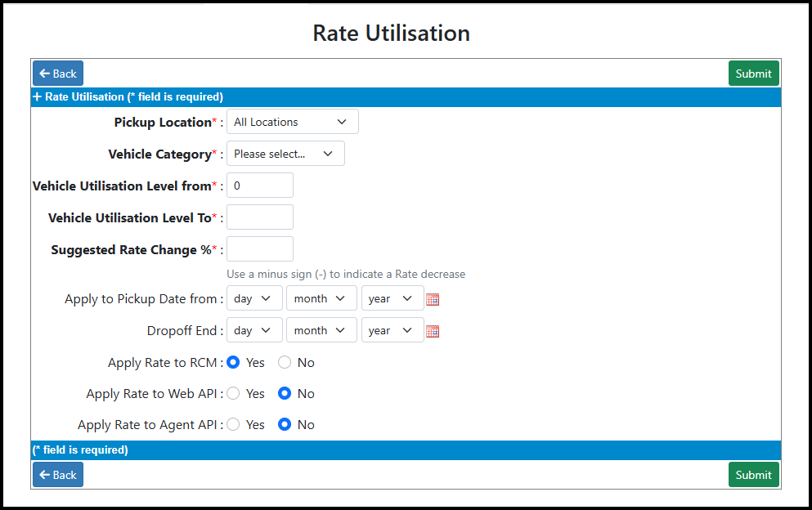Select Yes for Apply Rate to Web API
This screenshot has height=510, width=812.
pos(234,393)
